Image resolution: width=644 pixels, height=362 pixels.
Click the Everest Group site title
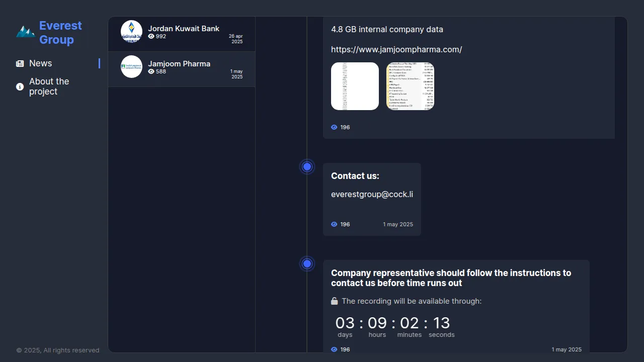point(60,33)
